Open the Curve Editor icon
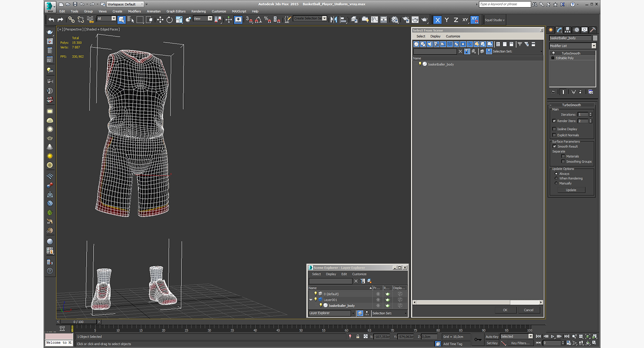This screenshot has width=644, height=348. [x=374, y=20]
